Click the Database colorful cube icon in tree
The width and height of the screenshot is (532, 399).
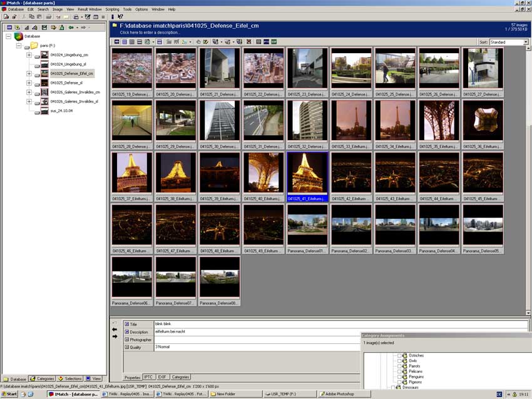coord(19,36)
